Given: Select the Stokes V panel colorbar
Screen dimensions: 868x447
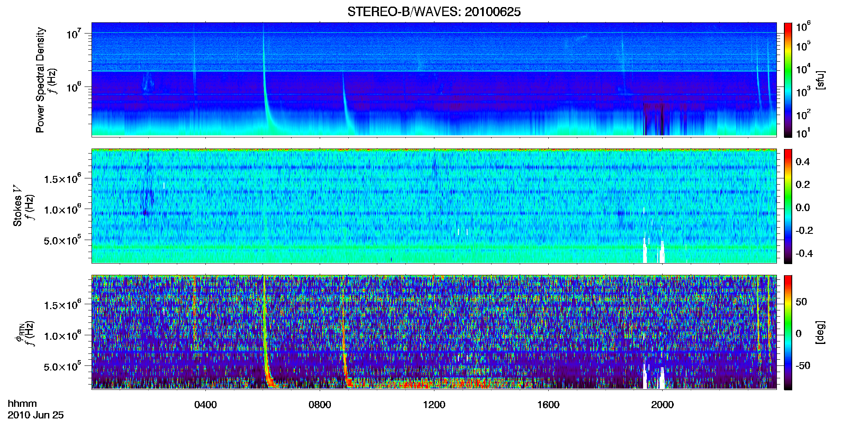Looking at the screenshot, I should coord(788,206).
